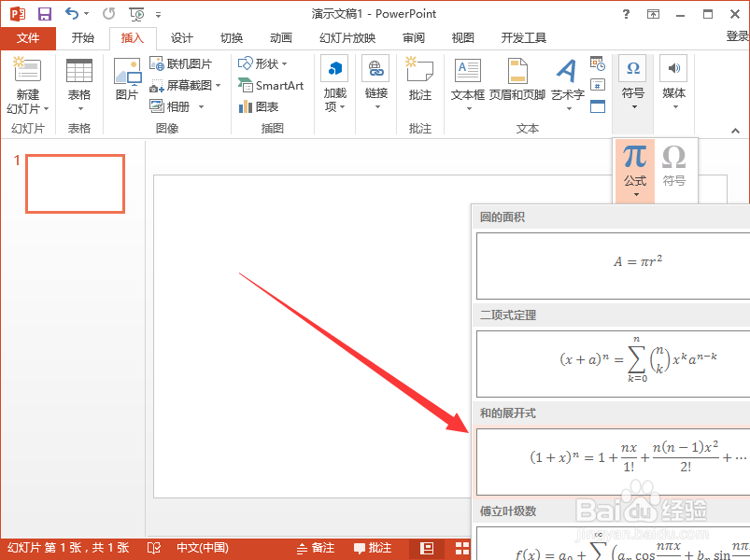750x560 pixels.
Task: Insert a 文本框 text box
Action: 468,85
